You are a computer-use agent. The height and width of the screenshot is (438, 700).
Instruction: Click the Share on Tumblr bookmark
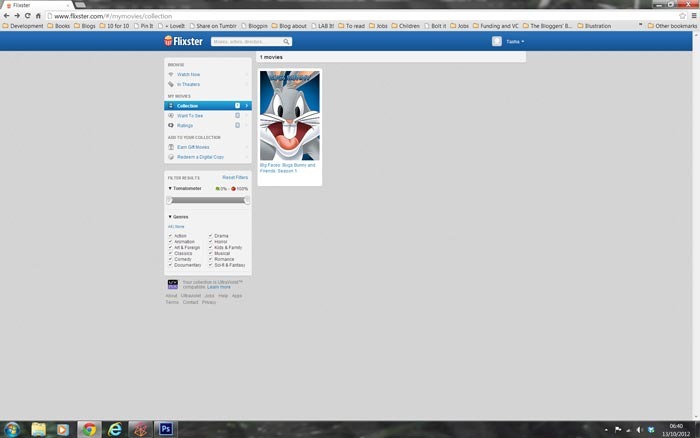click(213, 26)
